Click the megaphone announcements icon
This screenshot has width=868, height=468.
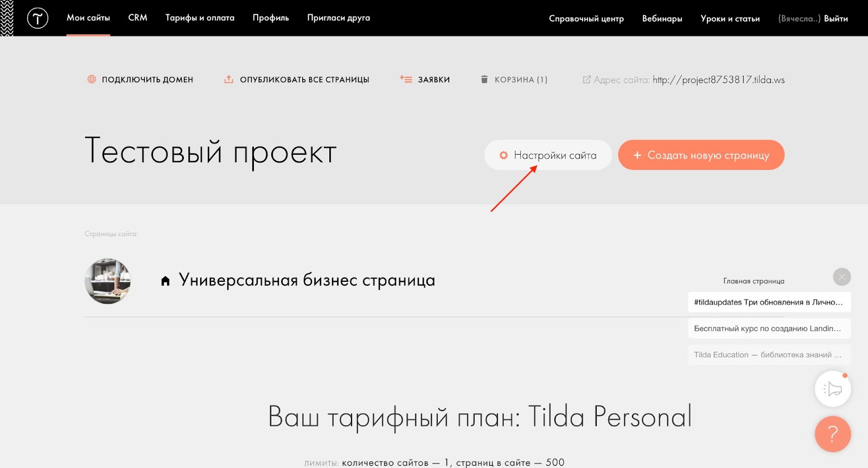pos(833,389)
